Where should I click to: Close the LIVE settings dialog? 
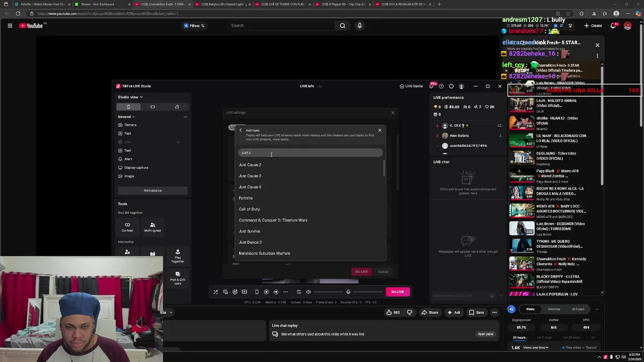[x=393, y=113]
